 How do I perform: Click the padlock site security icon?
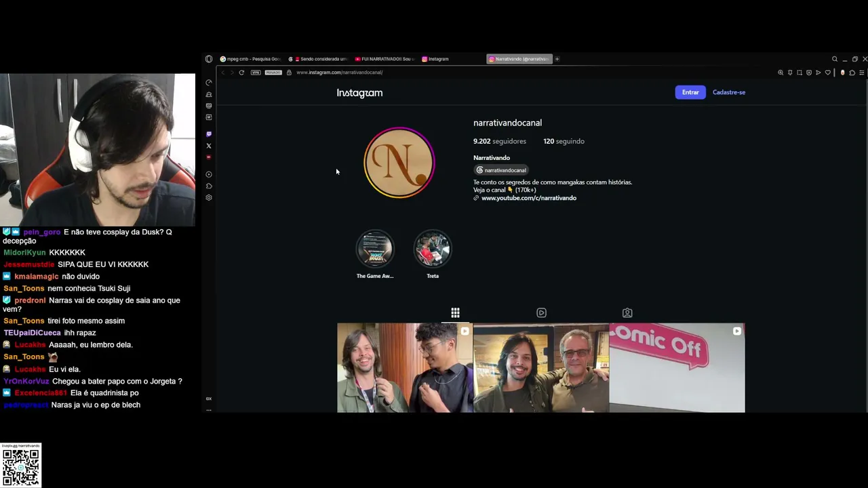[289, 73]
